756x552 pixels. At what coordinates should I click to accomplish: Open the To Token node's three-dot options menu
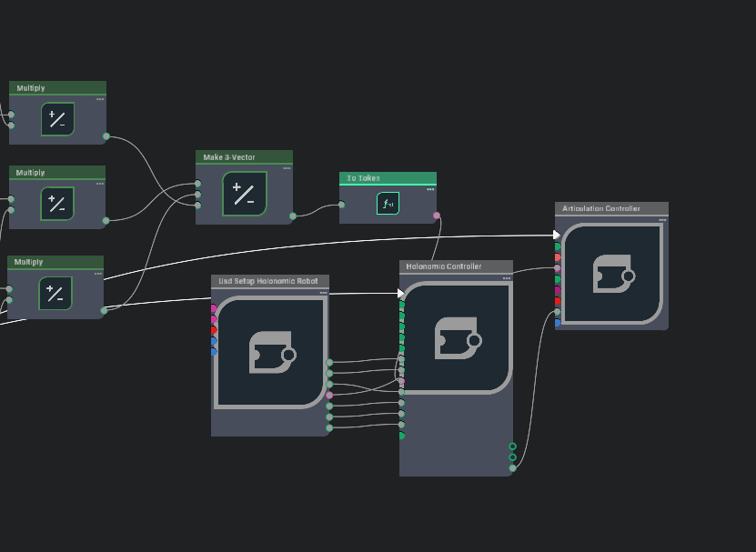[429, 187]
